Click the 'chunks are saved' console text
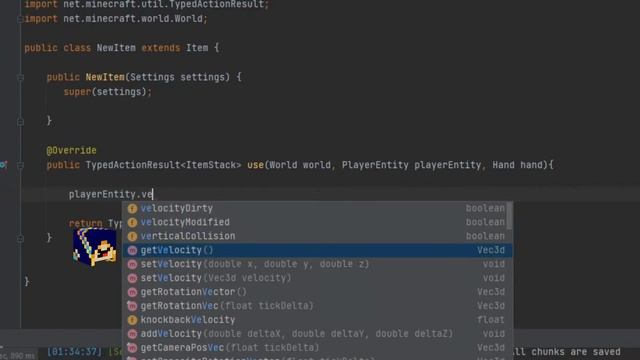This screenshot has width=640, height=360. [x=576, y=351]
